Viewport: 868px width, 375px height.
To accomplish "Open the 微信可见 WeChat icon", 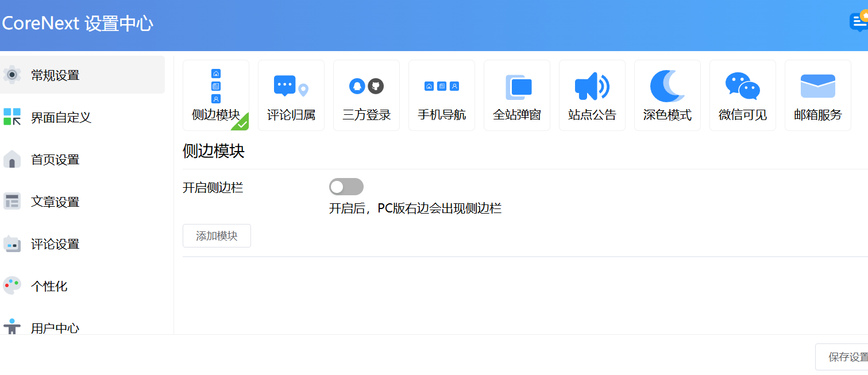I will (742, 87).
